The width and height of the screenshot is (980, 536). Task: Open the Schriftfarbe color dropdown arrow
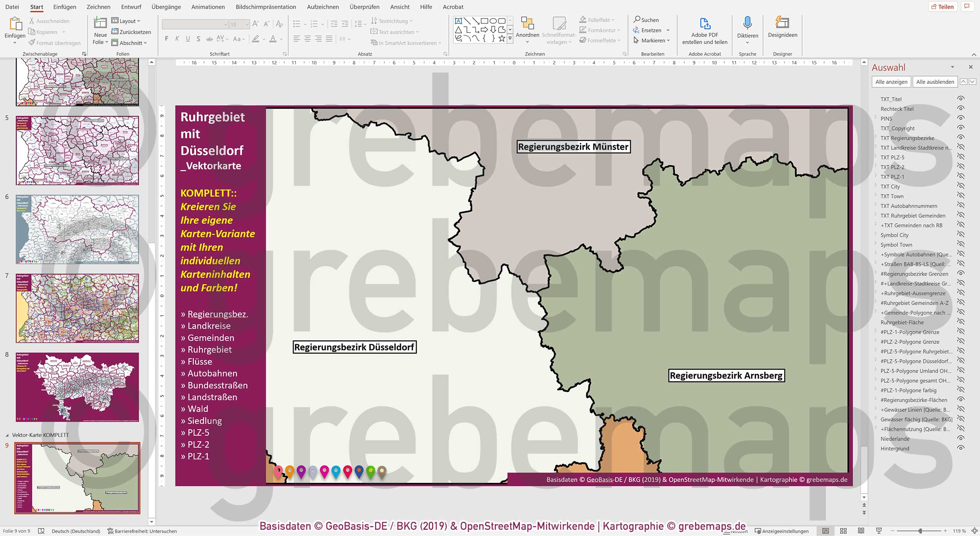(x=280, y=39)
